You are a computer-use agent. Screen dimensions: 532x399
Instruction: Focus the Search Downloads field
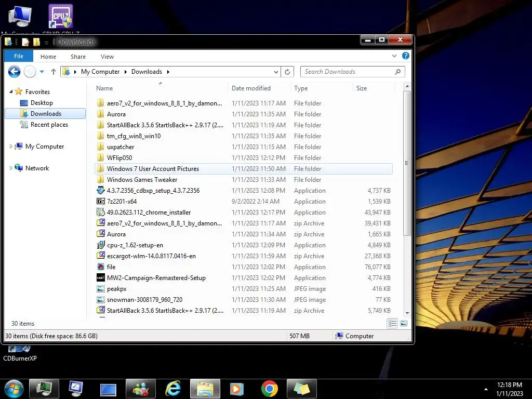pos(353,72)
